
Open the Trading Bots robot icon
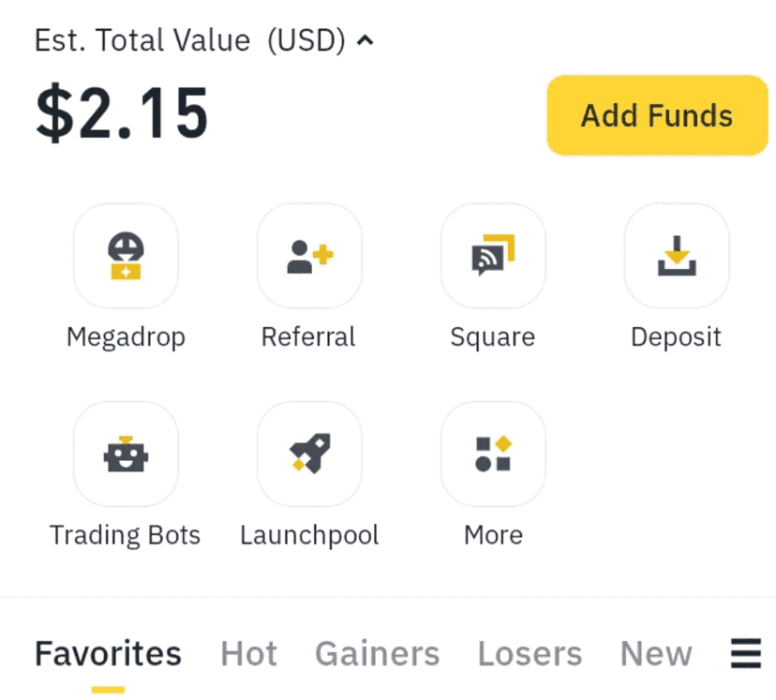point(126,454)
